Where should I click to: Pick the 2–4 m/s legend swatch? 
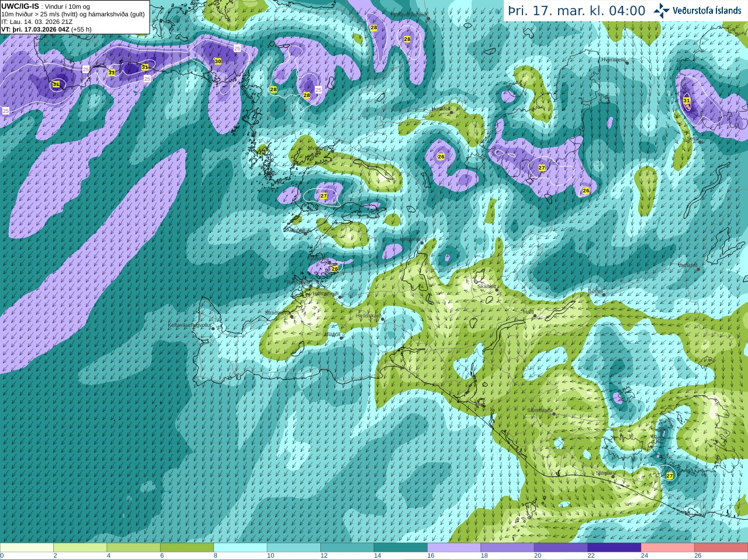[x=80, y=548]
